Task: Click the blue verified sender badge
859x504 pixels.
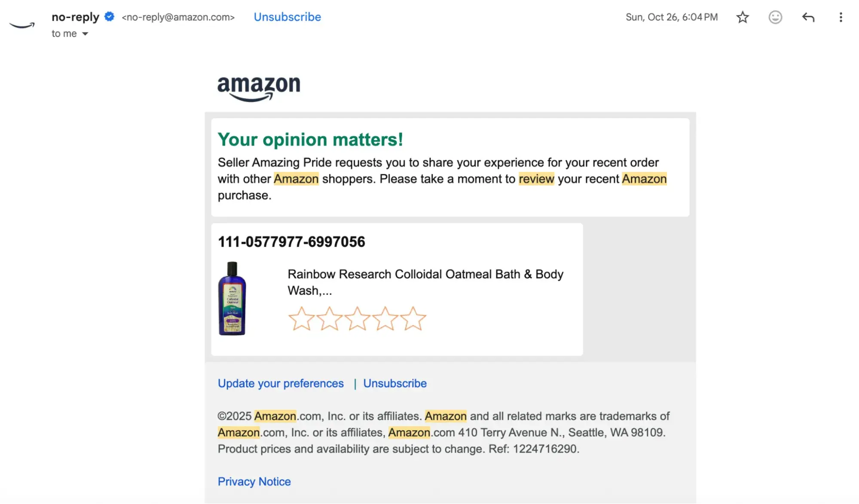Action: 109,16
